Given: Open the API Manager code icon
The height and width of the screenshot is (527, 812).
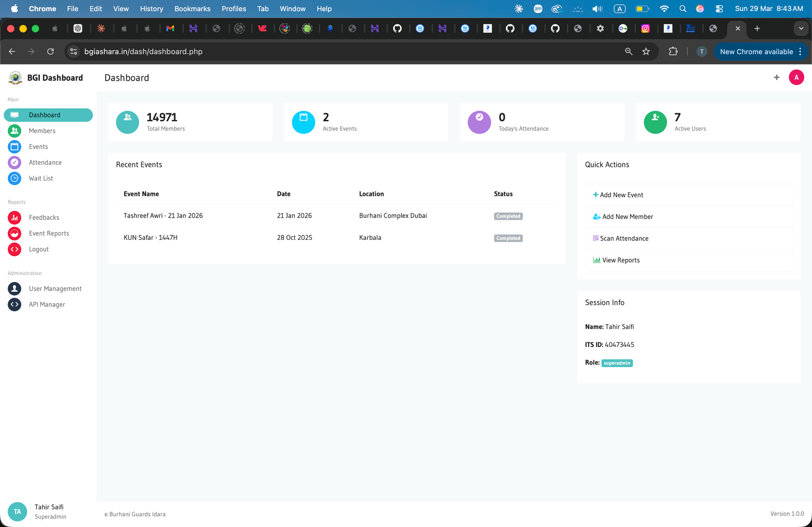Looking at the screenshot, I should point(15,304).
